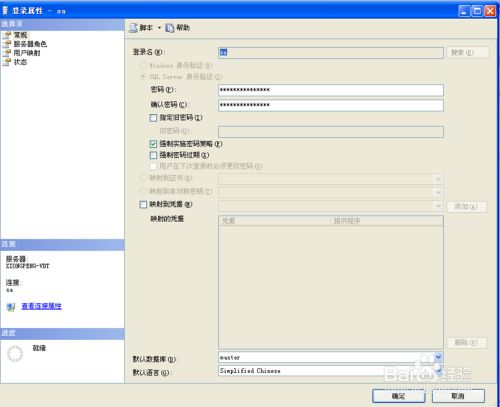This screenshot has height=407, width=500.
Task: Open the 默认语言 Simplified Chinese dropdown
Action: tap(438, 371)
